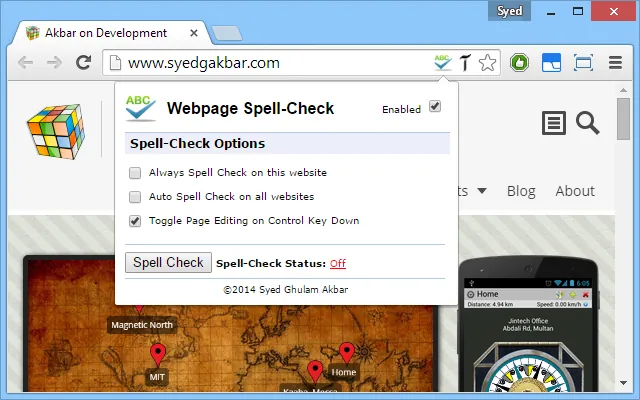Screen dimensions: 640x400
Task: Click the Magnetic North map label
Action: [x=142, y=325]
